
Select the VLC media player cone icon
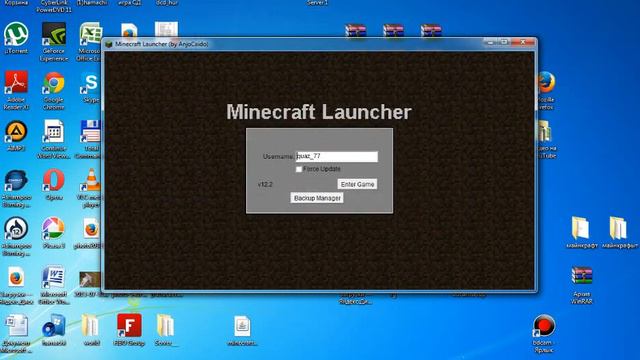click(91, 180)
